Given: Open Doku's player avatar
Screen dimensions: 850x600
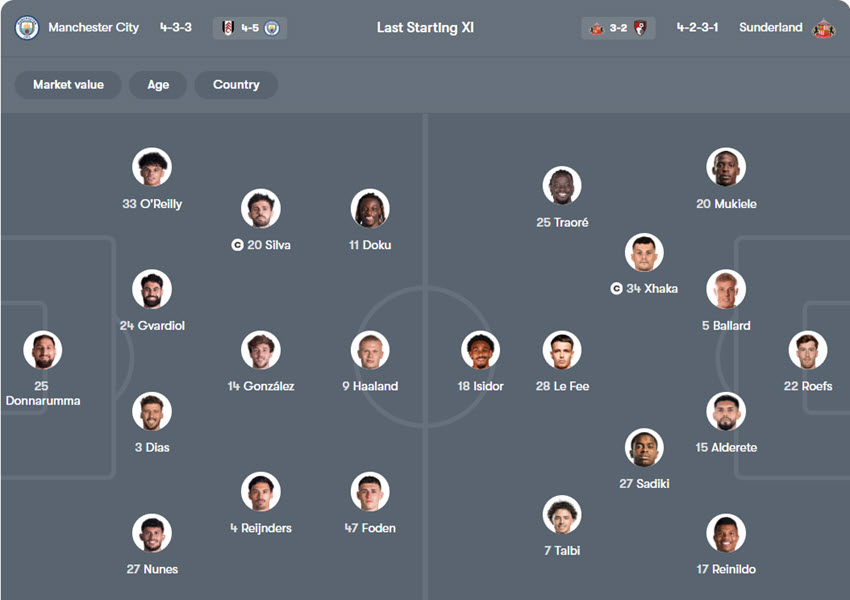Looking at the screenshot, I should pyautogui.click(x=370, y=209).
